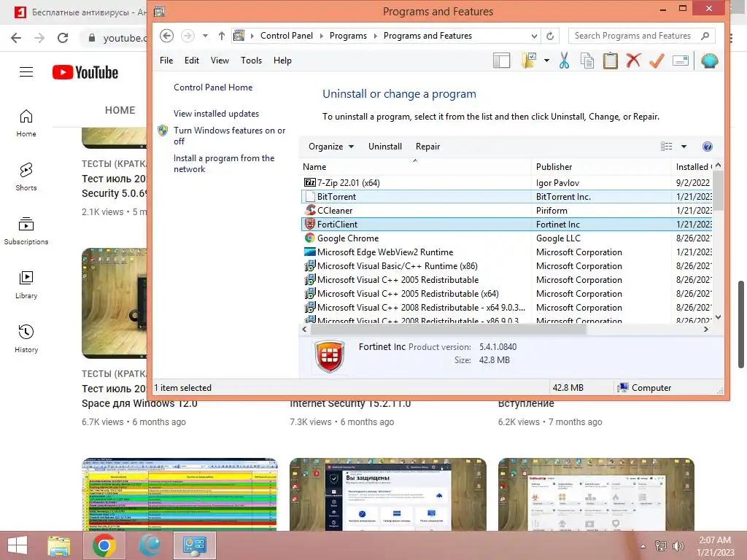Open the View menu

pos(220,61)
